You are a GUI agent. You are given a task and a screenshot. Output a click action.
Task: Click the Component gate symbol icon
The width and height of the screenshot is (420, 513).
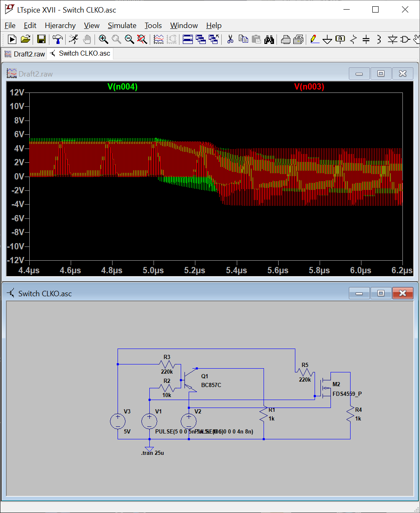point(405,39)
